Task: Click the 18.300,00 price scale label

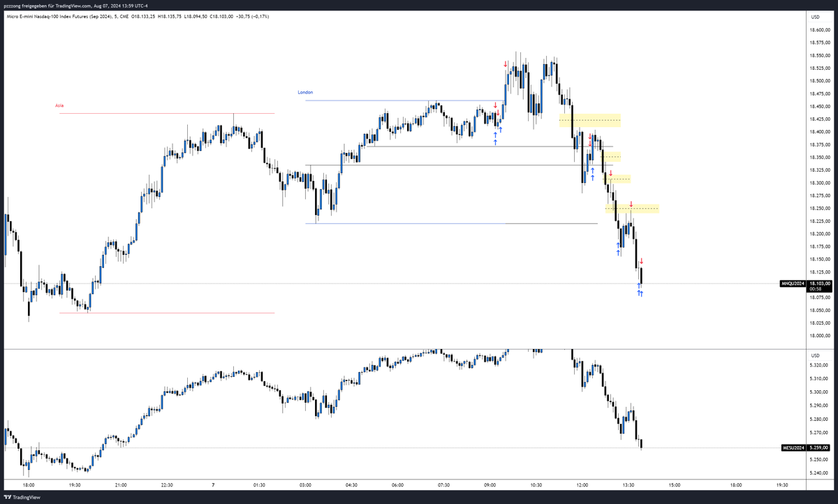Action: [821, 182]
